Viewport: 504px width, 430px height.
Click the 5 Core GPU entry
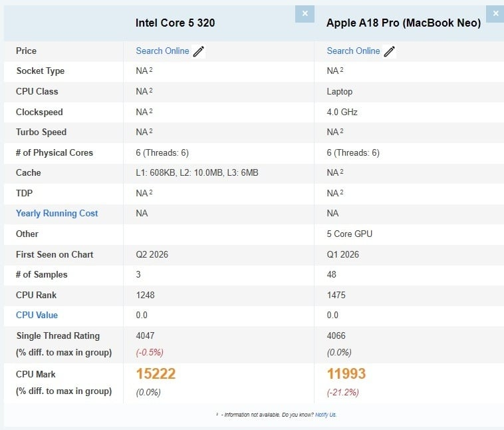349,234
